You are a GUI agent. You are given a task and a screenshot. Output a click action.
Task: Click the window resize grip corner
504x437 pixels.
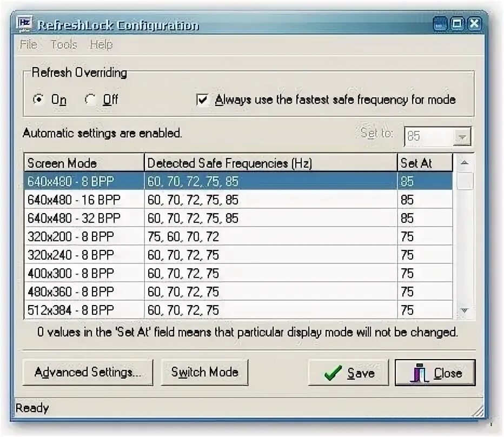coord(478,410)
